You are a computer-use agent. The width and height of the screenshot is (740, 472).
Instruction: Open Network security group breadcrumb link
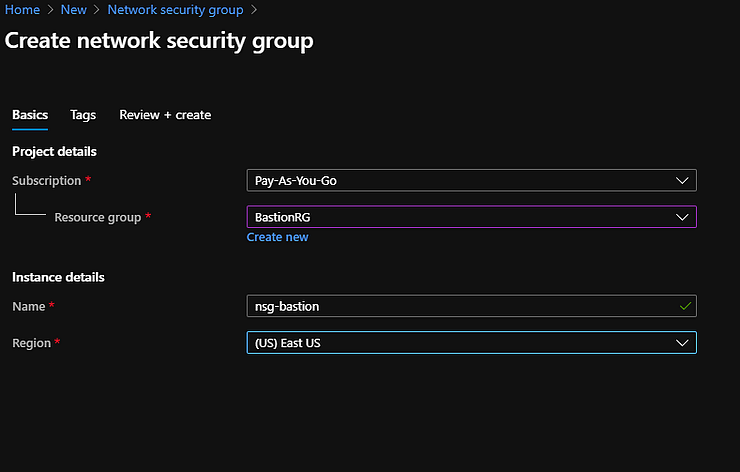click(176, 10)
